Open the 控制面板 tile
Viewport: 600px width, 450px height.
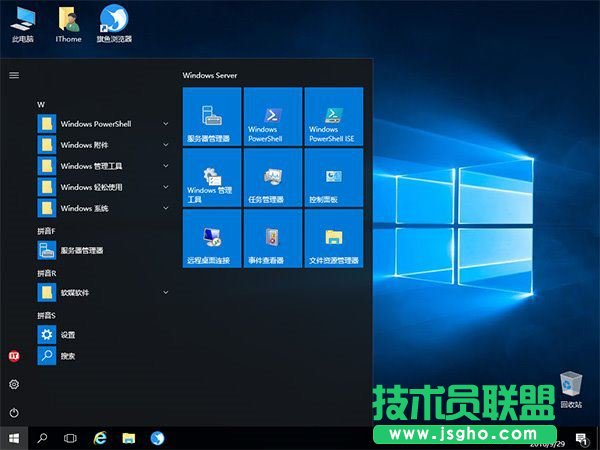point(334,178)
